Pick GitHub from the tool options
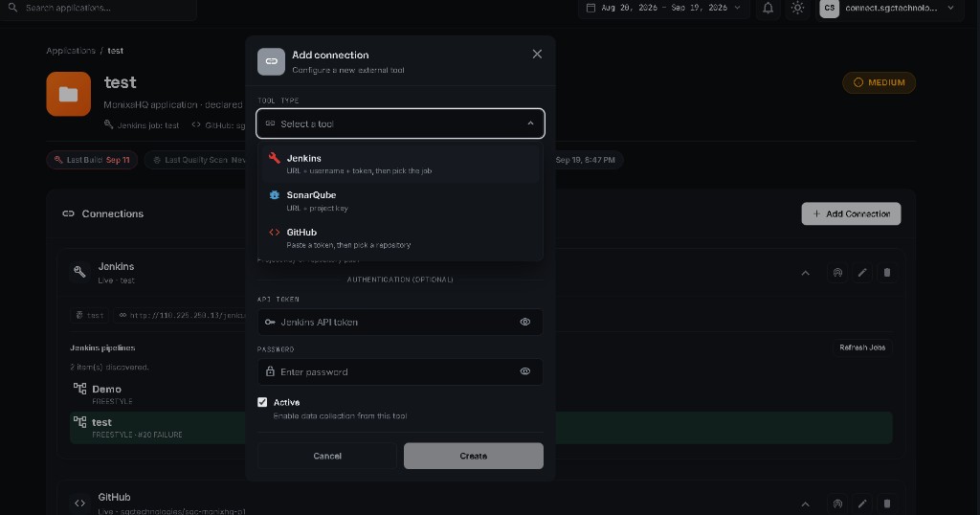The height and width of the screenshot is (515, 980). [x=400, y=237]
